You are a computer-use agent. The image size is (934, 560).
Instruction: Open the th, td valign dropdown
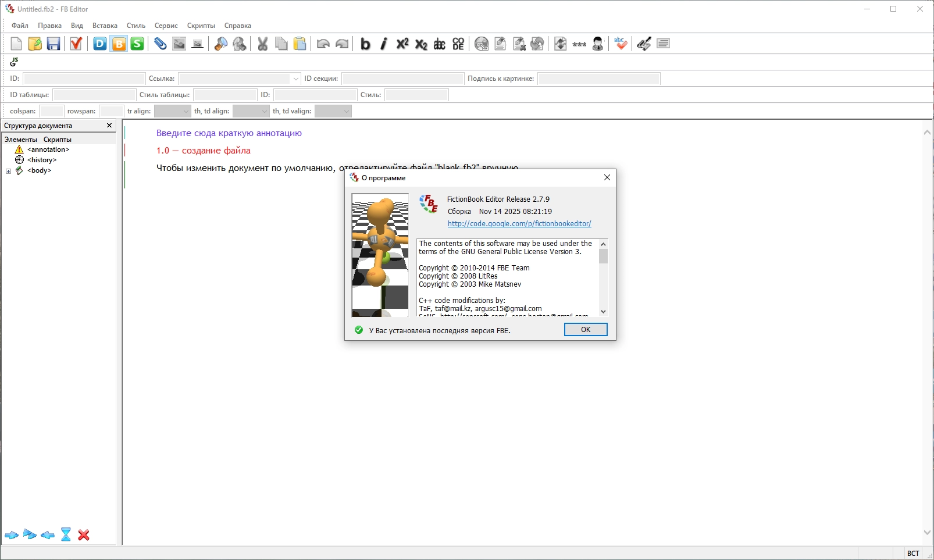pyautogui.click(x=333, y=111)
